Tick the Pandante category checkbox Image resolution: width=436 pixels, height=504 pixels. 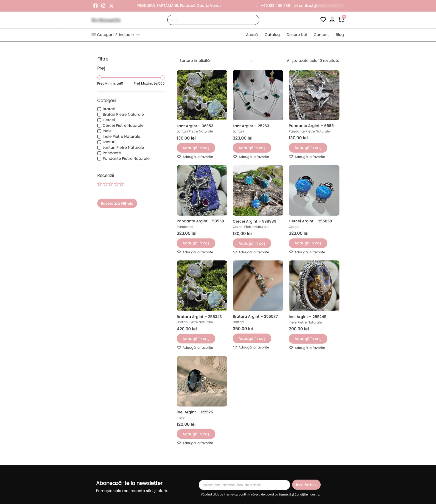coord(99,153)
